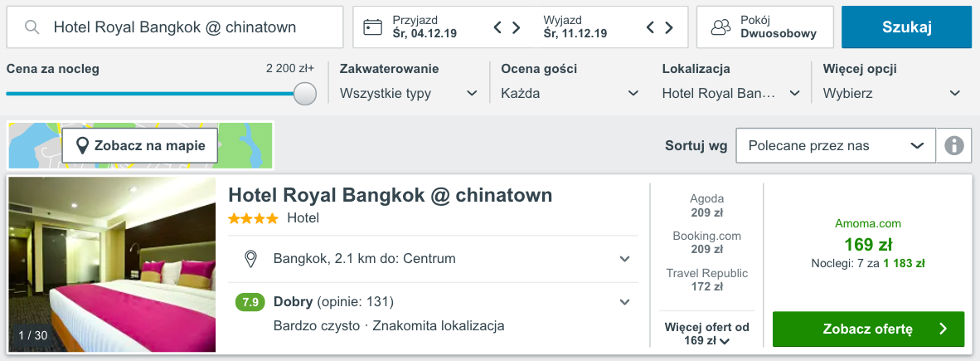This screenshot has width=980, height=361.
Task: Move check-out date back one day
Action: pos(650,27)
